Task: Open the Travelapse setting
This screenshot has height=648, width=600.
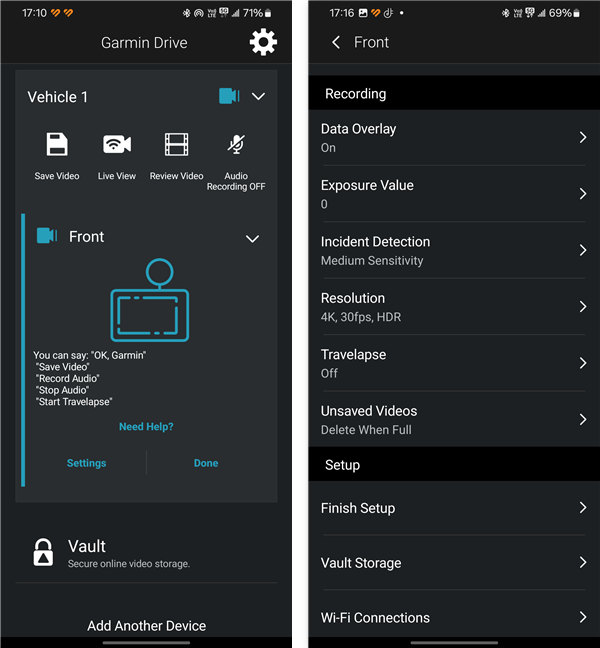Action: pyautogui.click(x=454, y=363)
